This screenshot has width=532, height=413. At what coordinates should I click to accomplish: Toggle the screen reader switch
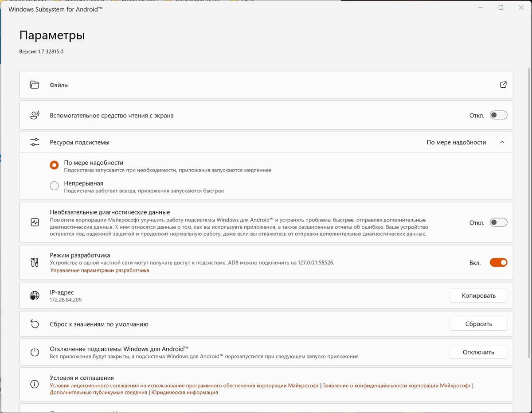tap(498, 115)
